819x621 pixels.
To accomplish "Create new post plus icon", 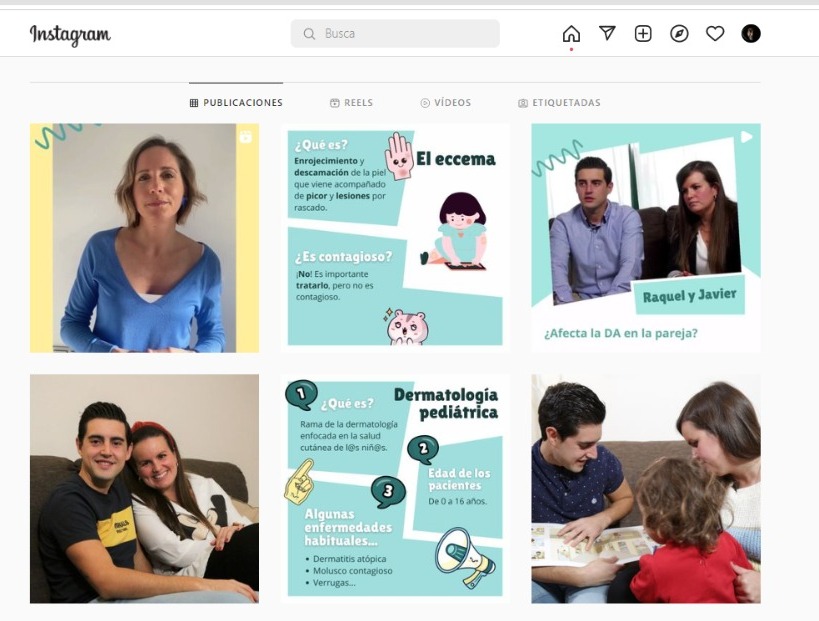I will pos(643,33).
